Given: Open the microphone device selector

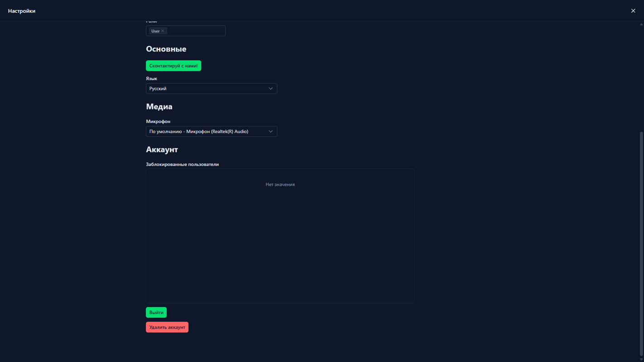Looking at the screenshot, I should click(x=211, y=131).
